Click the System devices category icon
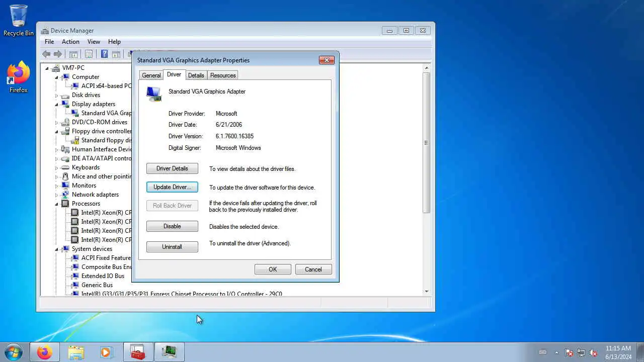Screen dimensions: 644x362 [65, 249]
